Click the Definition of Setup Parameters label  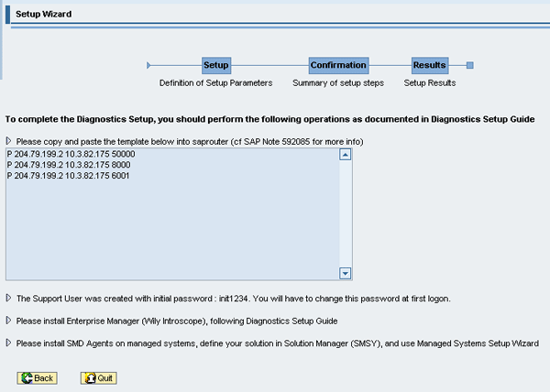point(215,83)
